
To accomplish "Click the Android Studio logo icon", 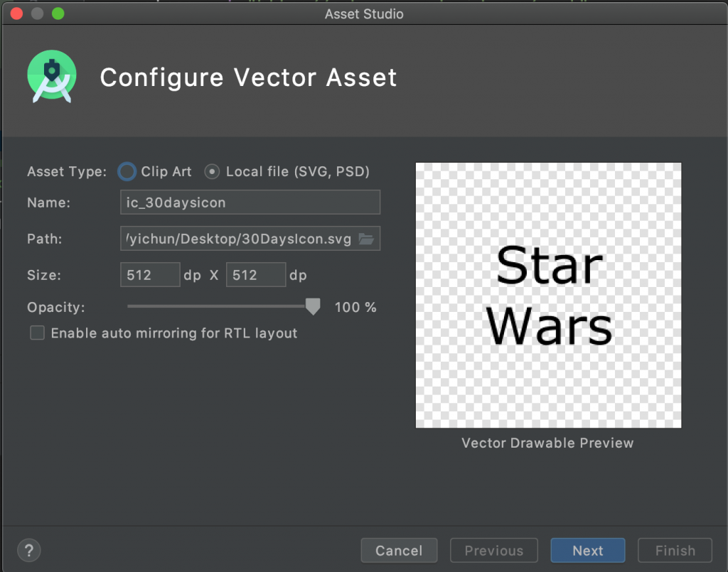I will (x=51, y=77).
